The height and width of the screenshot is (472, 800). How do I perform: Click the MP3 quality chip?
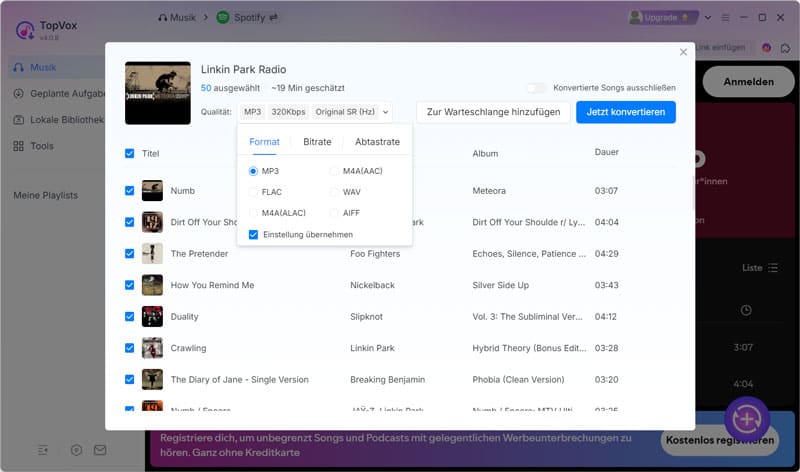253,112
